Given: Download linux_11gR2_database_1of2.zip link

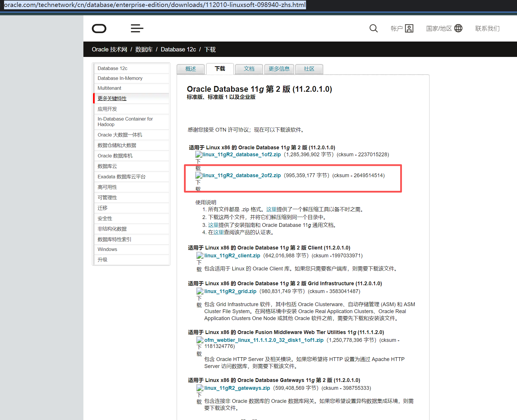Looking at the screenshot, I should click(241, 155).
